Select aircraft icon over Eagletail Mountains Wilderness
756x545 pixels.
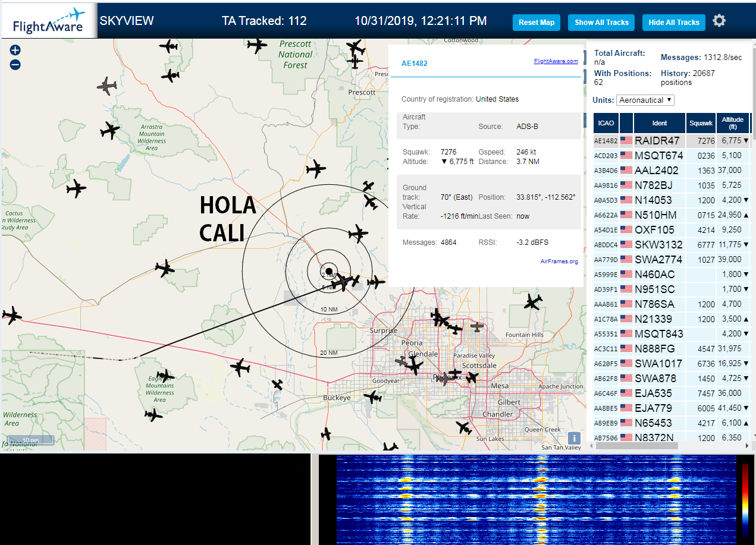(x=165, y=376)
